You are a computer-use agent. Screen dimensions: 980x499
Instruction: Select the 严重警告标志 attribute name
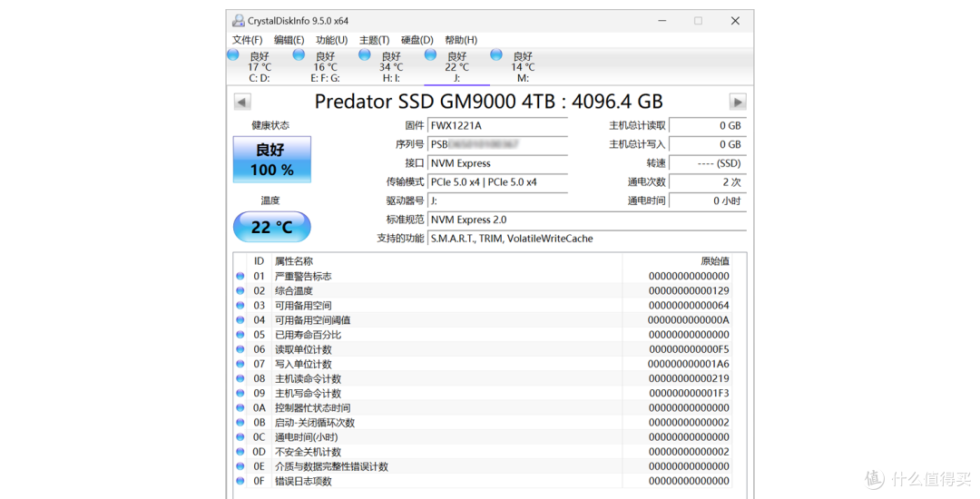[x=303, y=276]
